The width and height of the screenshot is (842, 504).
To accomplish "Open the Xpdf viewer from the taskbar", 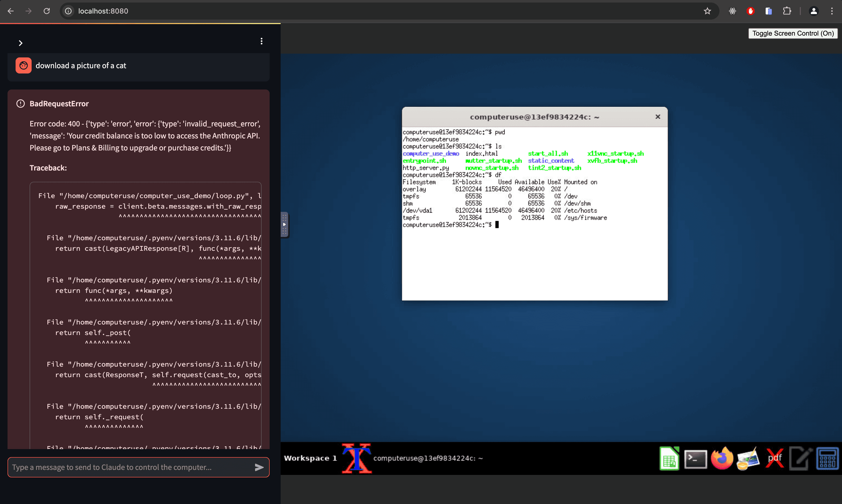I will point(775,458).
